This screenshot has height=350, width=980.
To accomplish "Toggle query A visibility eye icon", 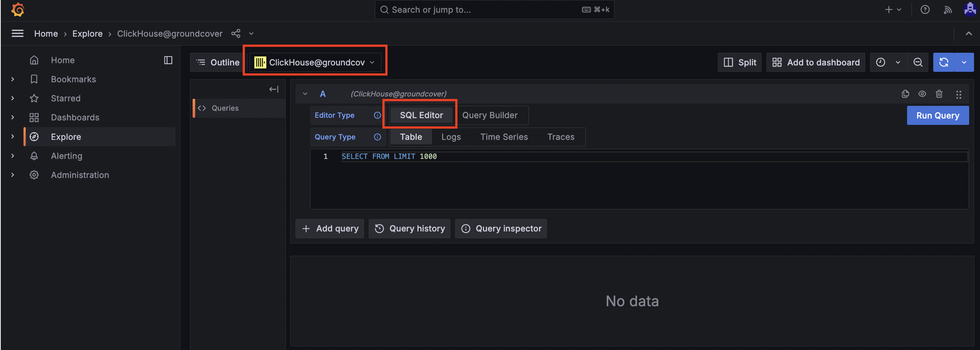I will coord(922,94).
